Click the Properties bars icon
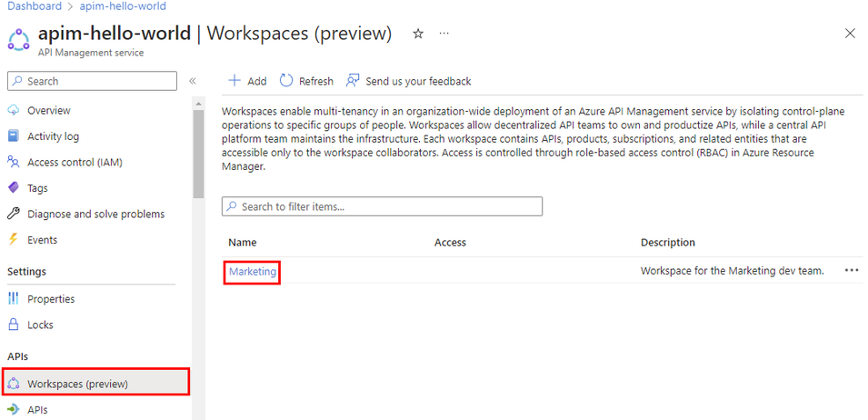Screen dimensions: 868x420 click(x=14, y=299)
